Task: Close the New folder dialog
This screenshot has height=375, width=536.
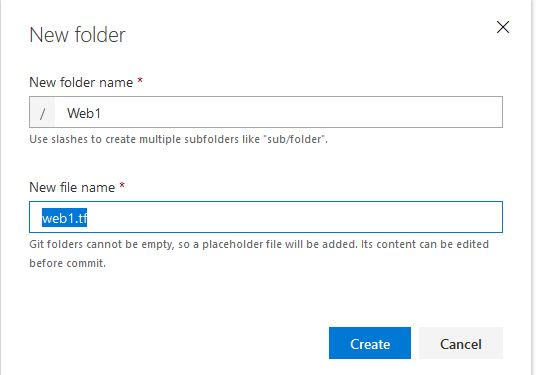Action: click(503, 27)
